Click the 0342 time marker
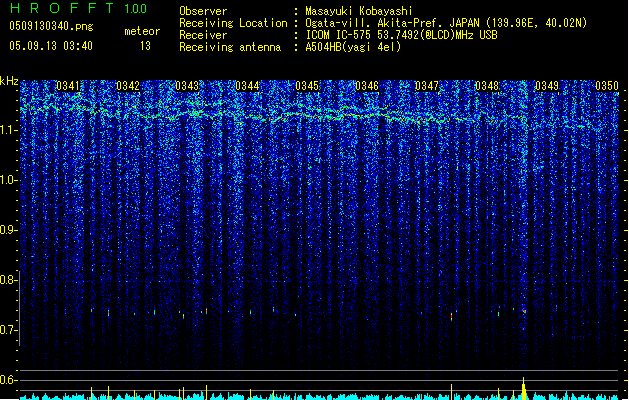This screenshot has height=400, width=629. pyautogui.click(x=128, y=86)
